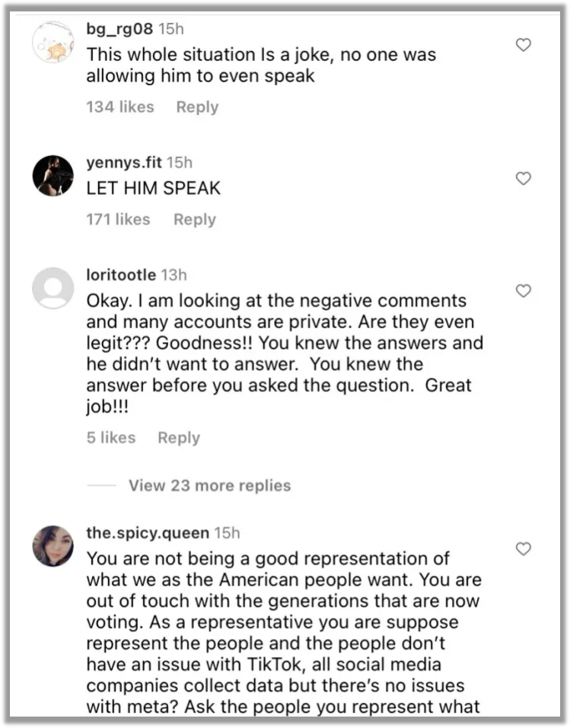Viewport: 570px width, 728px height.
Task: Reply to loritootle's comment
Action: [x=178, y=438]
